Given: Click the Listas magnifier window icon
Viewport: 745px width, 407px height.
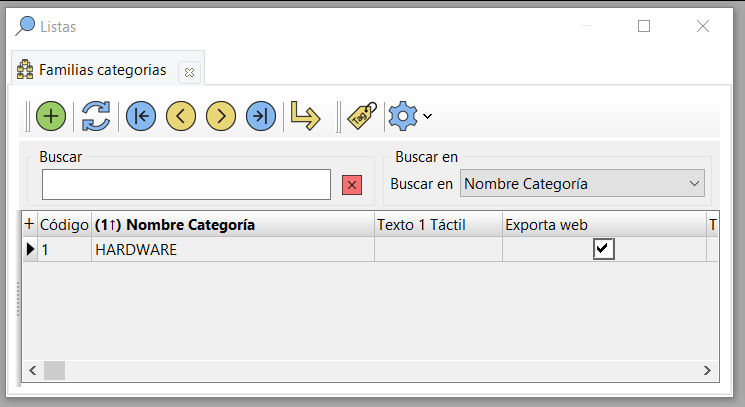Looking at the screenshot, I should pyautogui.click(x=25, y=26).
